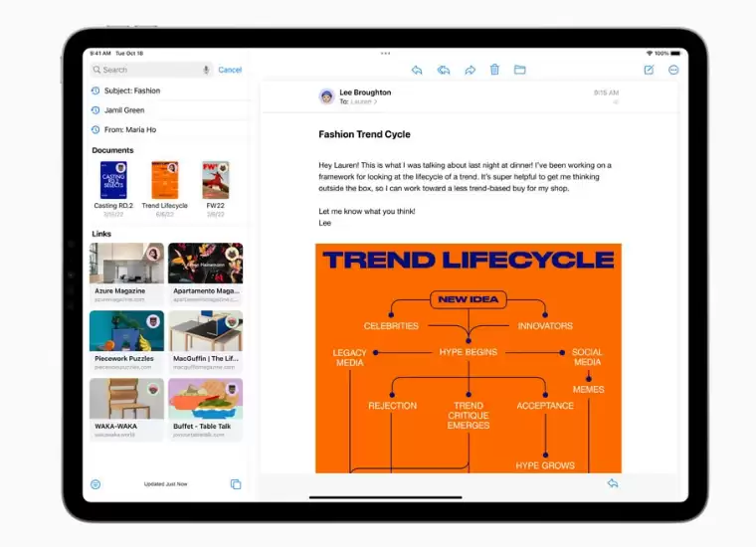Open the Trend Lifecycle document thumbnail
The width and height of the screenshot is (756, 547).
click(x=165, y=180)
